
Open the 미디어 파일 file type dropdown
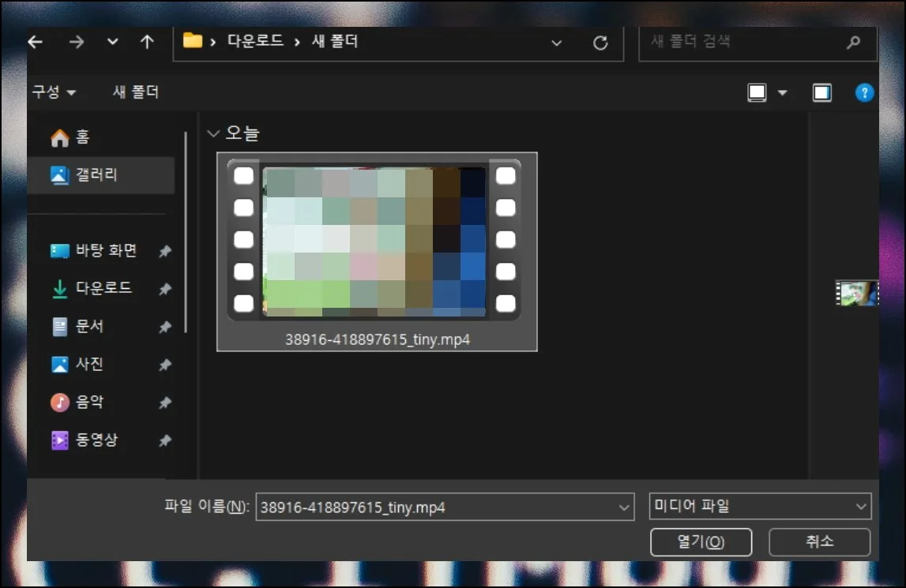point(759,507)
